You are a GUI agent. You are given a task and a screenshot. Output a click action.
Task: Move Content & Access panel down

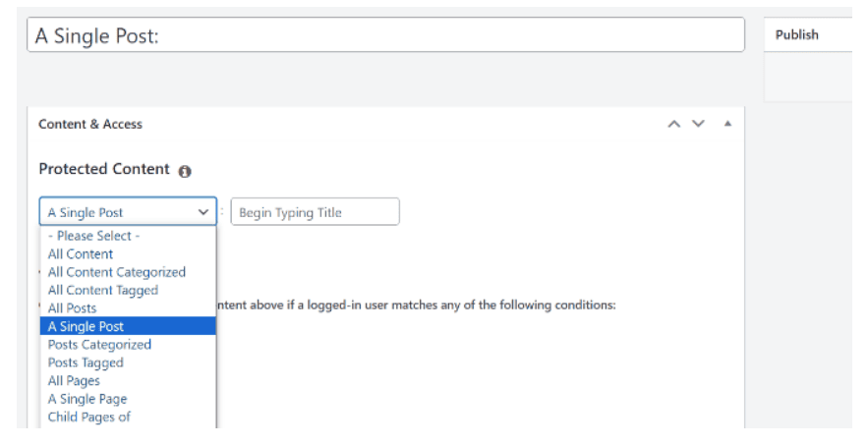click(x=698, y=124)
